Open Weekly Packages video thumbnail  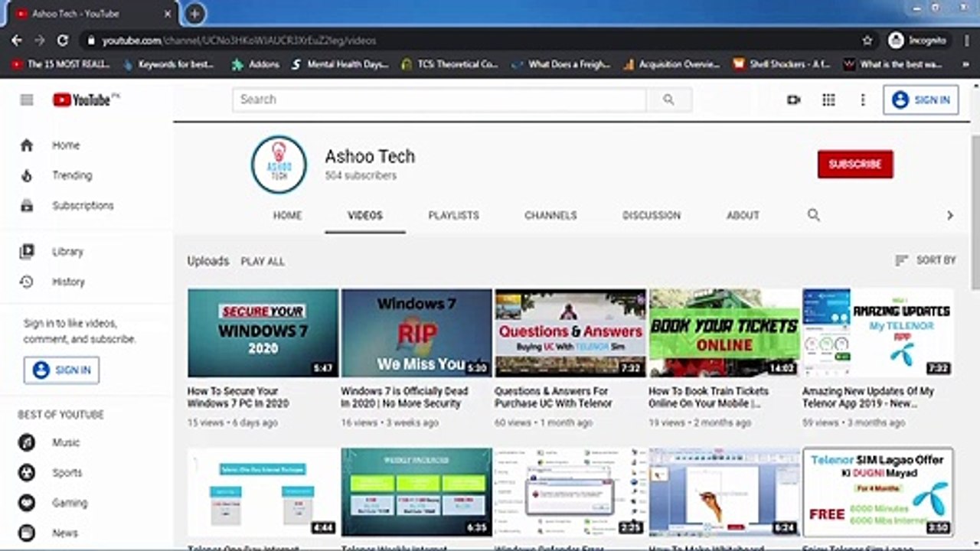tap(416, 492)
